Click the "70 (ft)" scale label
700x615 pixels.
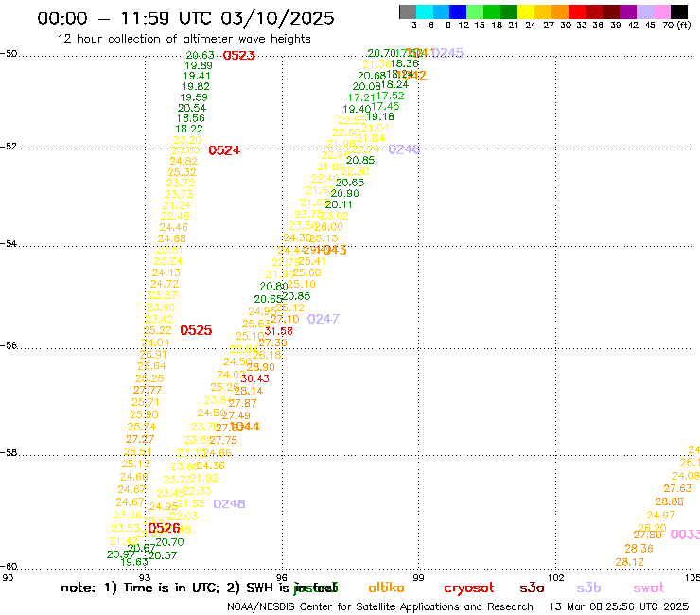676,26
